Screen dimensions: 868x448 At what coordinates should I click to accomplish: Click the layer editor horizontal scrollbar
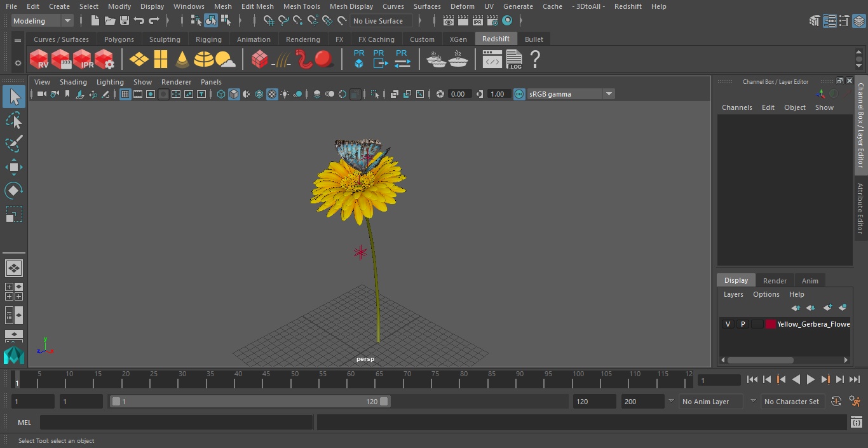[760, 360]
